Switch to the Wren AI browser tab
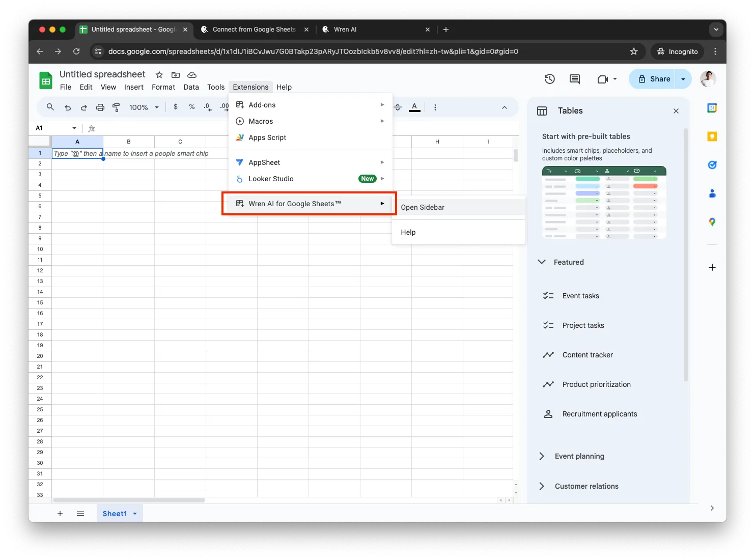This screenshot has height=560, width=755. pyautogui.click(x=377, y=30)
